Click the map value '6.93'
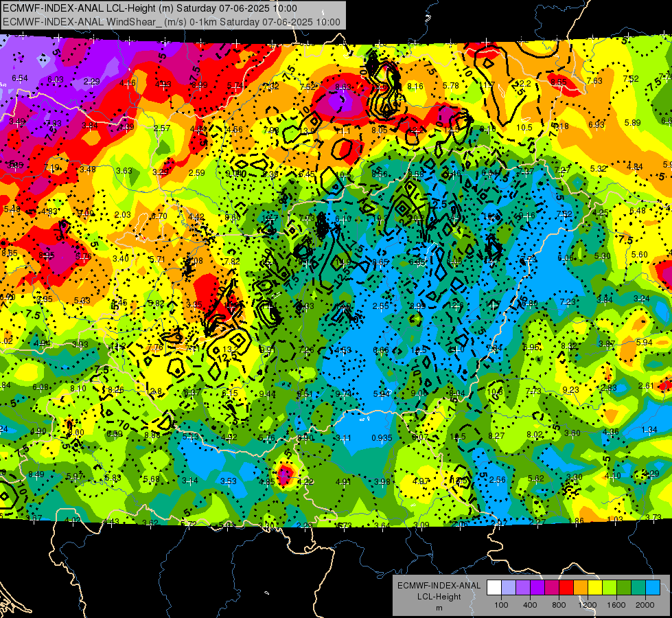The width and height of the screenshot is (672, 618). click(x=596, y=124)
